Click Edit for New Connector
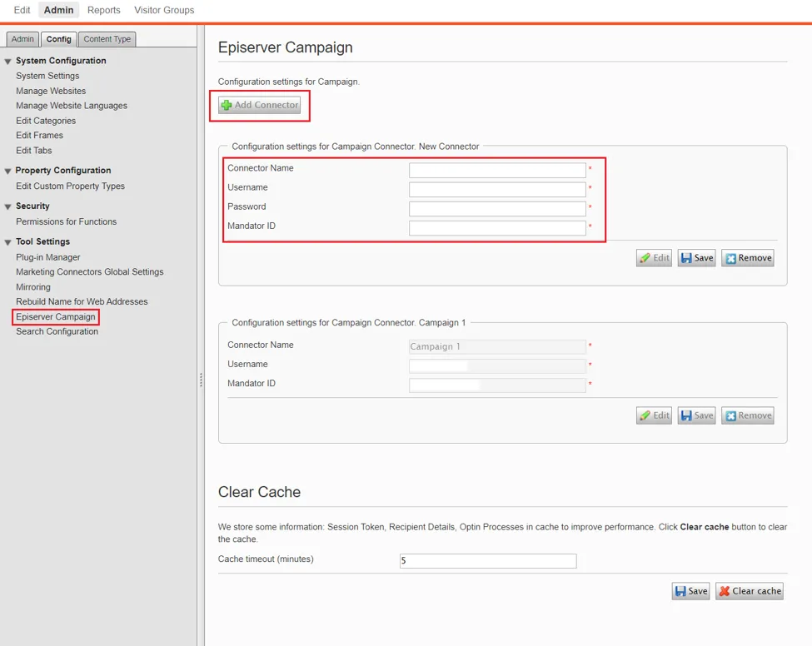The height and width of the screenshot is (646, 812). 654,258
